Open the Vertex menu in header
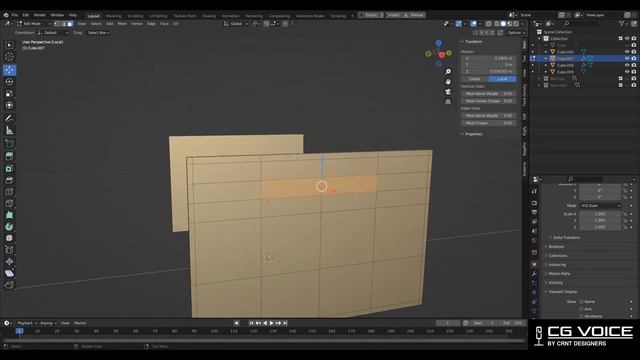This screenshot has width=640, height=360. pos(136,24)
